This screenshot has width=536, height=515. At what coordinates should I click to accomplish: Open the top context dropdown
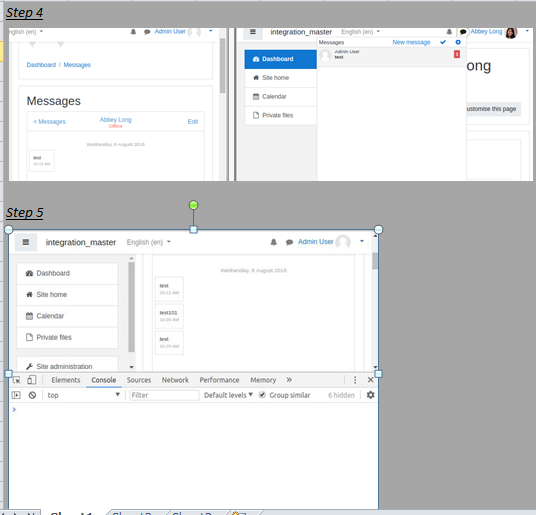click(x=83, y=395)
